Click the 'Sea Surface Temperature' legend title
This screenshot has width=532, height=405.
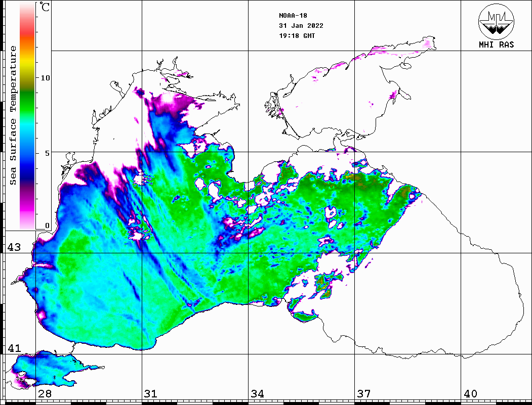tap(13, 115)
